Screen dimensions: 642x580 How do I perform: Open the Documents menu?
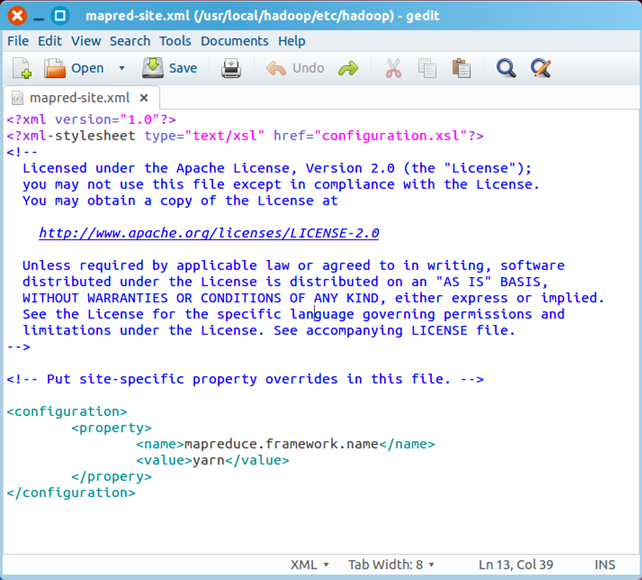[234, 41]
